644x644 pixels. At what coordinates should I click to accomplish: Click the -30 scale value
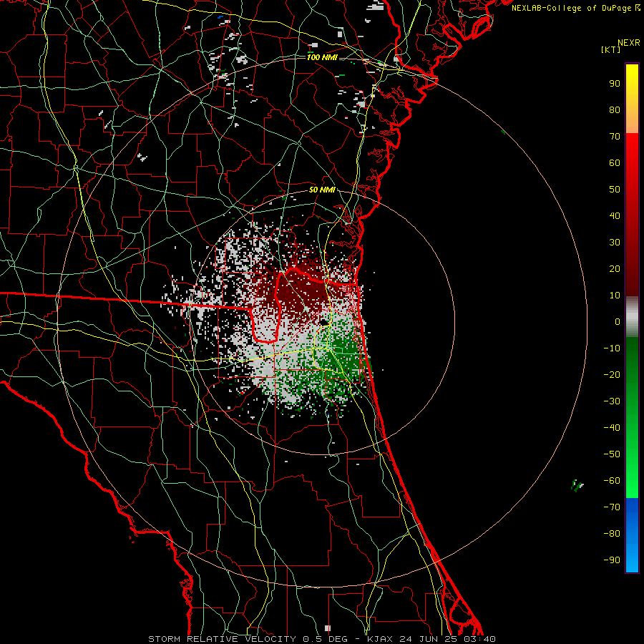pyautogui.click(x=612, y=401)
